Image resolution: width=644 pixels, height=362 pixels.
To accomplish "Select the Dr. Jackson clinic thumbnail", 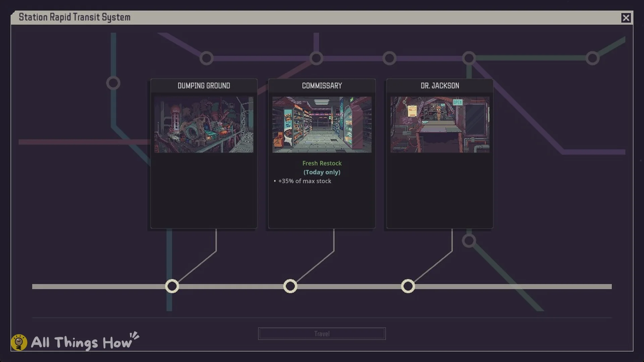I will point(440,125).
